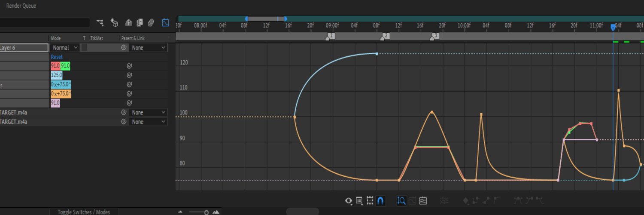Click the gray time navigator bar
644x215 pixels.
(x=266, y=18)
